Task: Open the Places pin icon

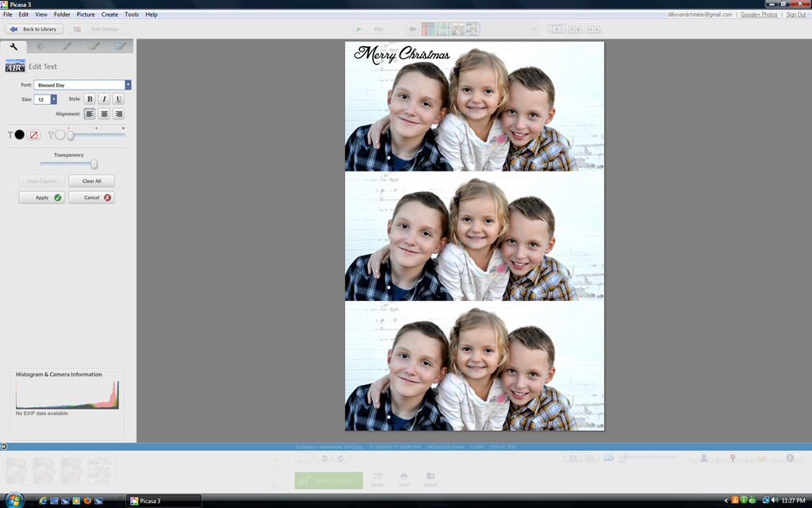Action: pyautogui.click(x=732, y=458)
